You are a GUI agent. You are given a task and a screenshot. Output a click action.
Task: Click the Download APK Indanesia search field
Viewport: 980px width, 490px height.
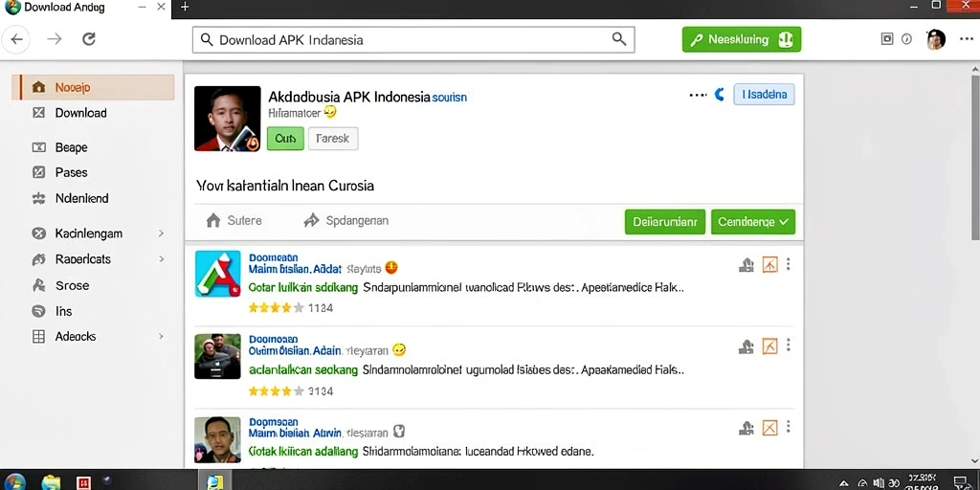point(413,39)
